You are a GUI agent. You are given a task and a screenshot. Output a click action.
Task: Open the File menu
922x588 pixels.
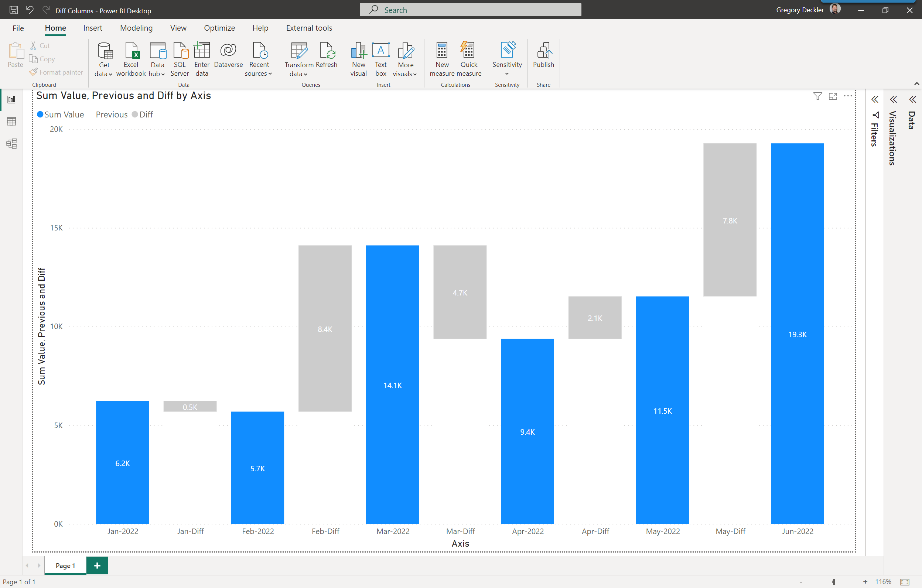[18, 28]
